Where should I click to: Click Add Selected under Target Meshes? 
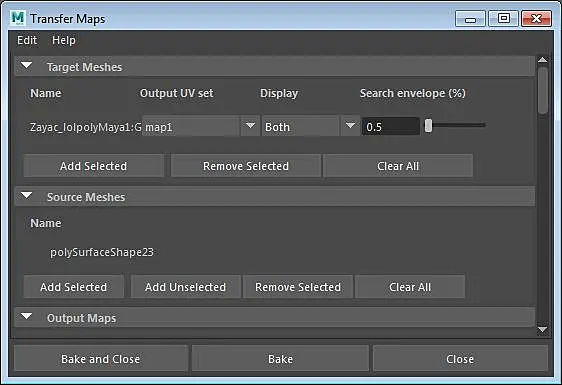[x=94, y=166]
